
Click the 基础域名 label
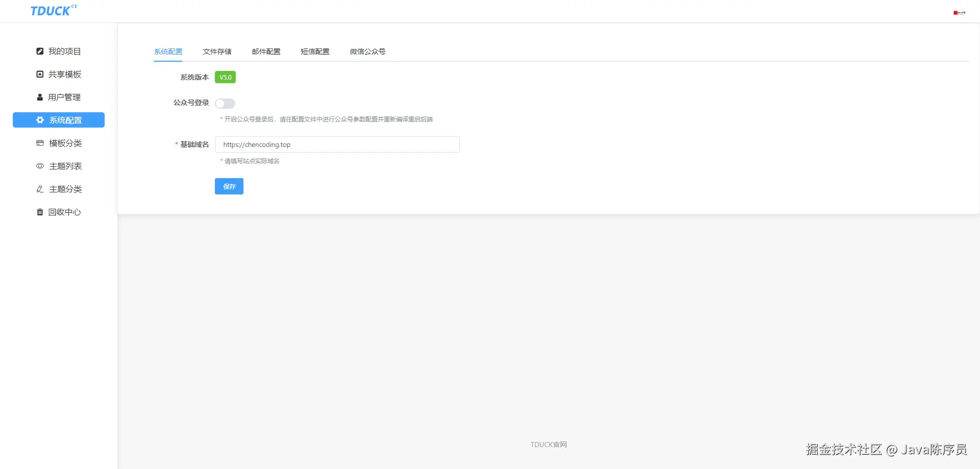pyautogui.click(x=194, y=144)
